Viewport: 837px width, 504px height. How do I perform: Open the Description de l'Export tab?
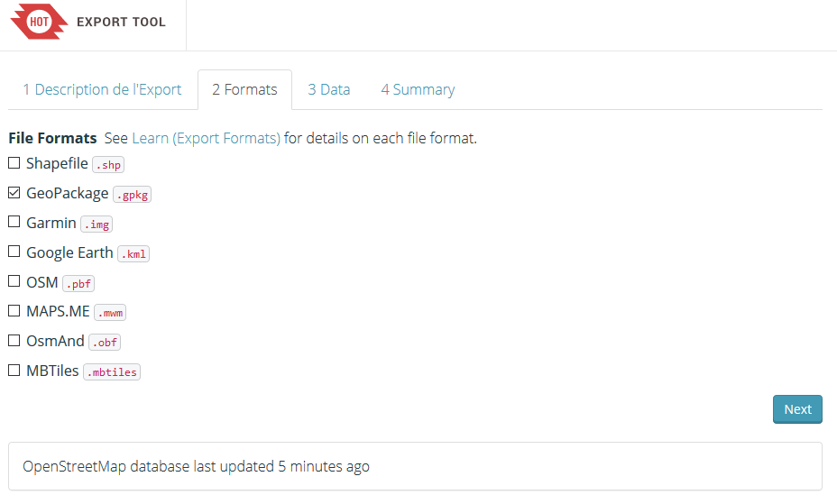(102, 89)
